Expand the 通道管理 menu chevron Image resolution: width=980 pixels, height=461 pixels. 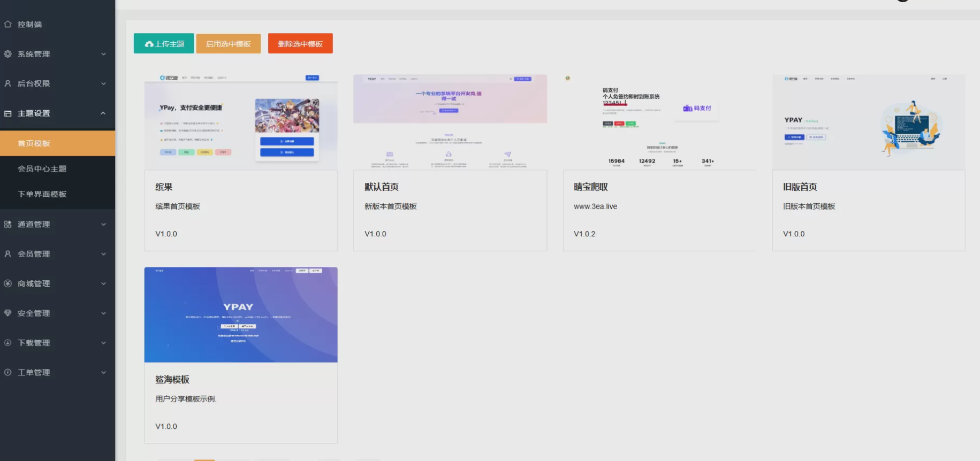click(103, 225)
